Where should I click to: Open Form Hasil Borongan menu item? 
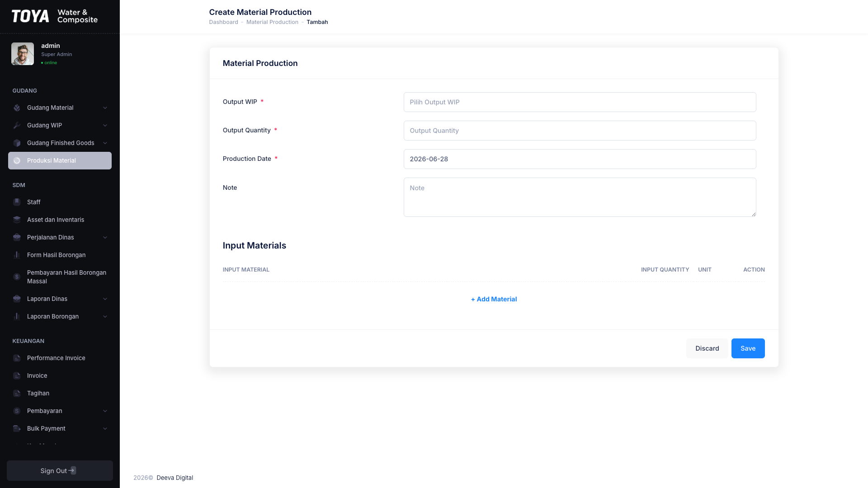coord(60,255)
